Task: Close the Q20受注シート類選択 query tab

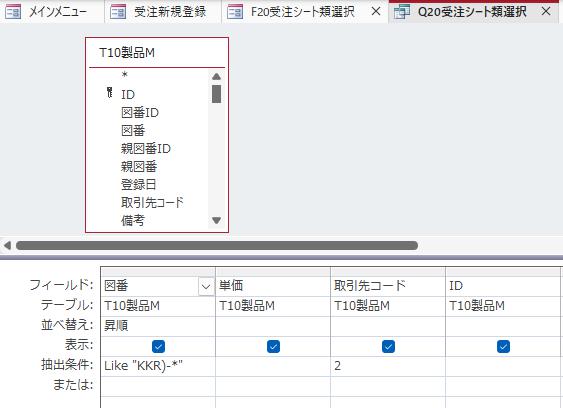Action: (546, 11)
